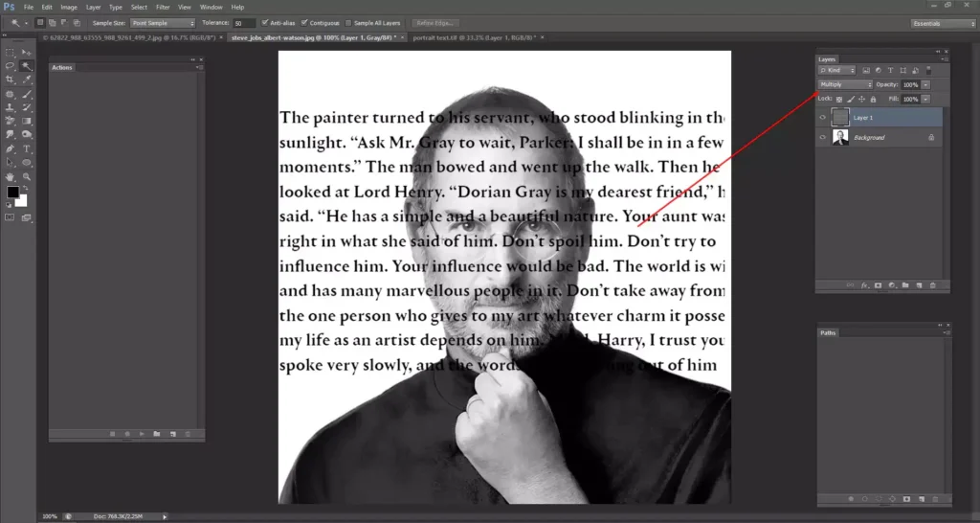The height and width of the screenshot is (523, 980).
Task: Click the Quick Mask mode icon
Action: coord(10,217)
